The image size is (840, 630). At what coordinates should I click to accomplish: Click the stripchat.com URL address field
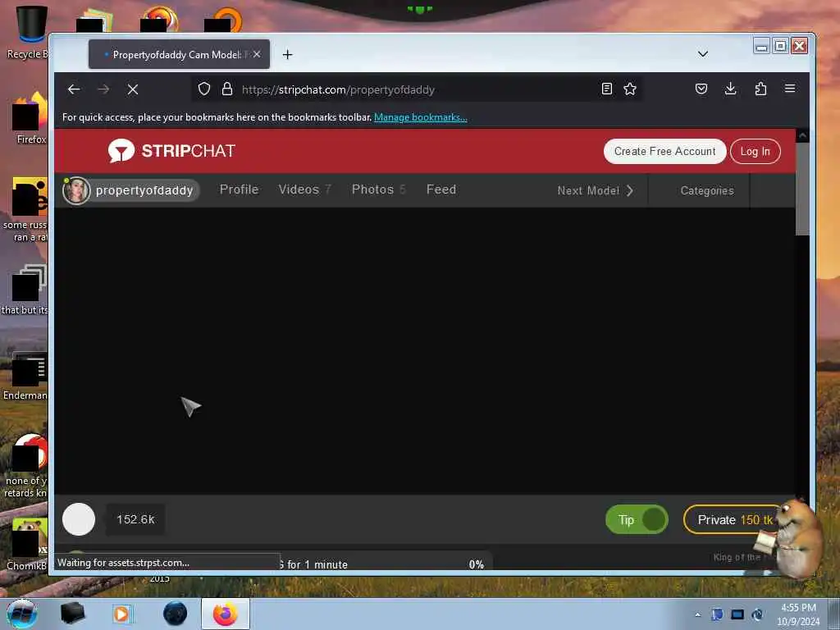[418, 89]
